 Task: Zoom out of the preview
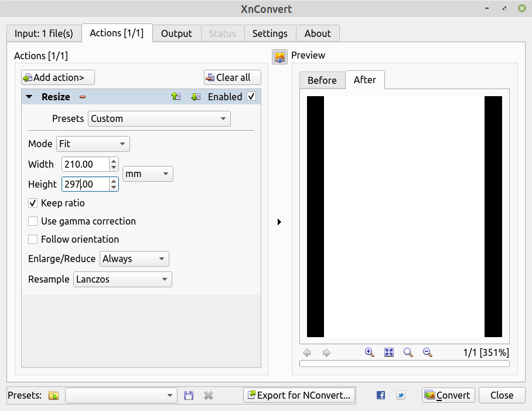428,352
